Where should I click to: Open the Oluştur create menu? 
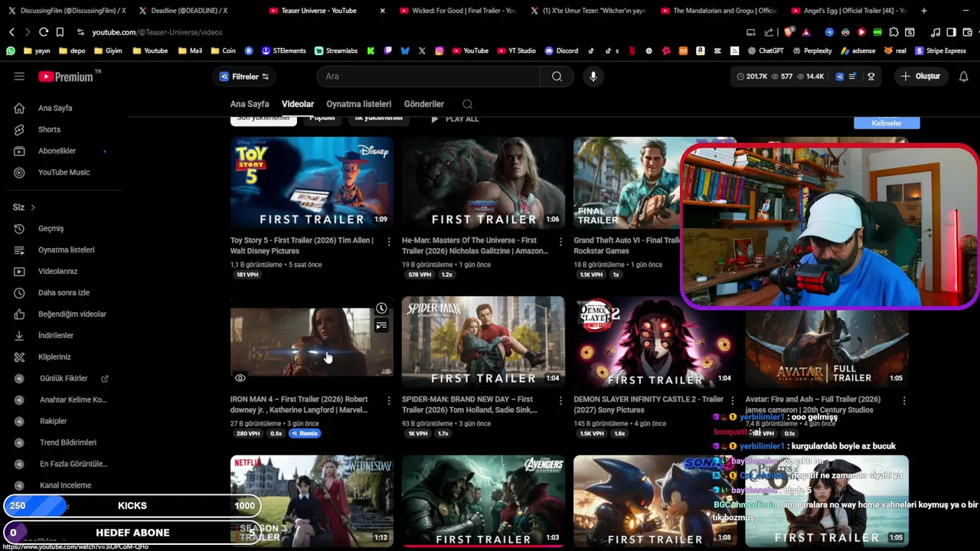tap(921, 77)
